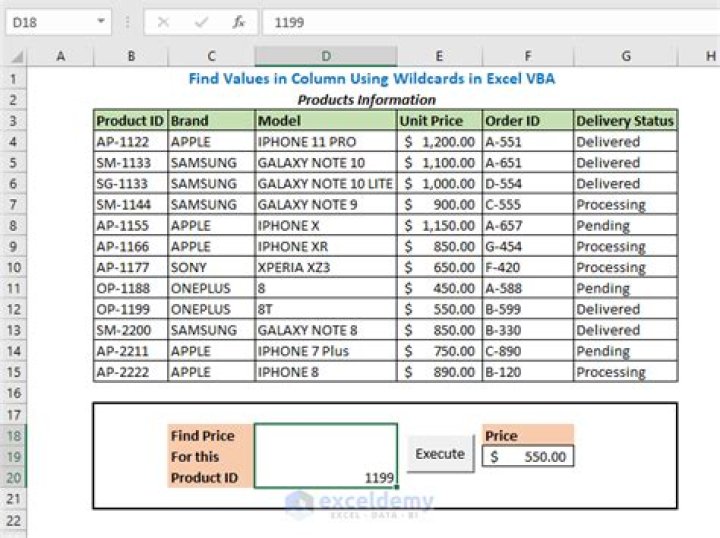Click the 'Brand' table header

[x=211, y=121]
